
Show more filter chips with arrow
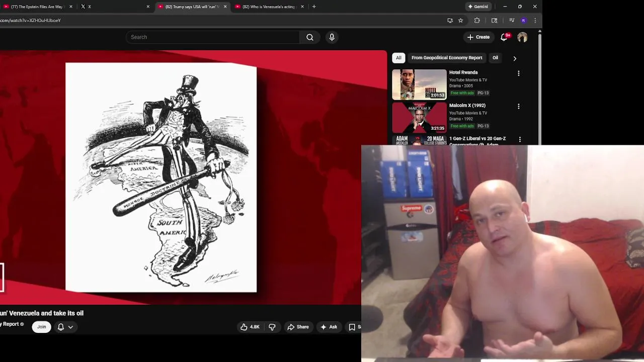(x=515, y=58)
